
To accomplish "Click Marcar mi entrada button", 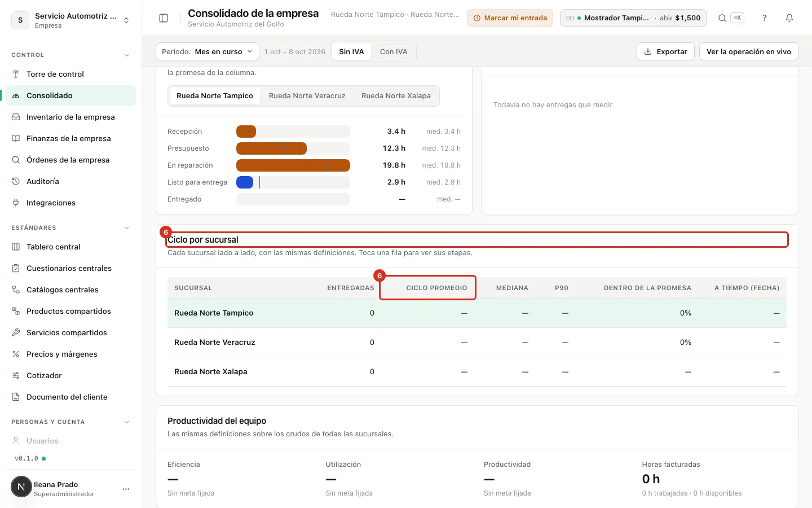I will (510, 18).
